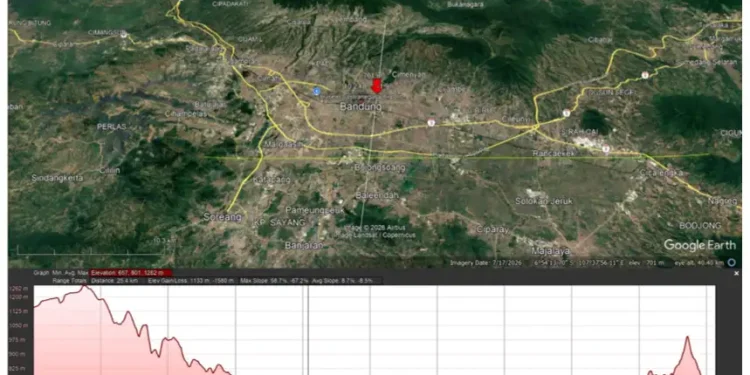Click the highest peak on the elevation graph

pyautogui.click(x=84, y=286)
